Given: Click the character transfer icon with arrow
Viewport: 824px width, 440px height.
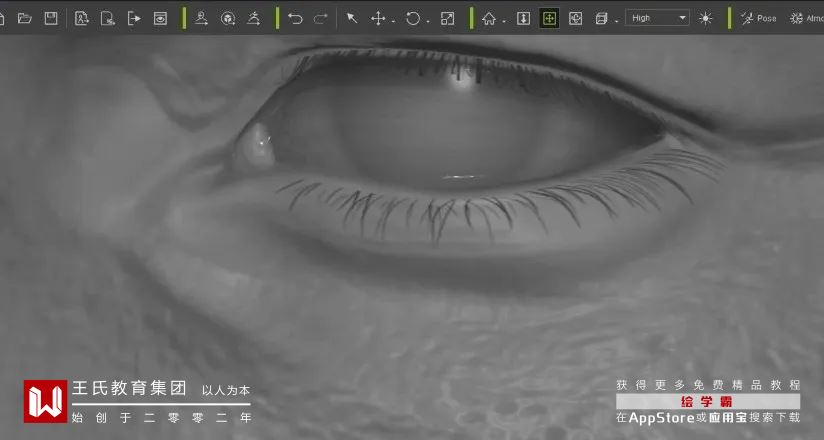Looking at the screenshot, I should [x=201, y=19].
